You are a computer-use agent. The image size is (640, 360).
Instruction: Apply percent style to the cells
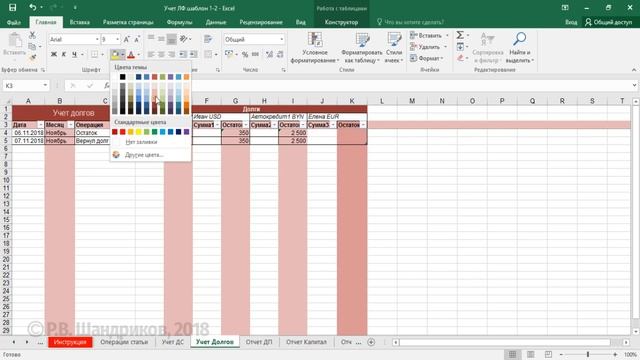click(244, 54)
